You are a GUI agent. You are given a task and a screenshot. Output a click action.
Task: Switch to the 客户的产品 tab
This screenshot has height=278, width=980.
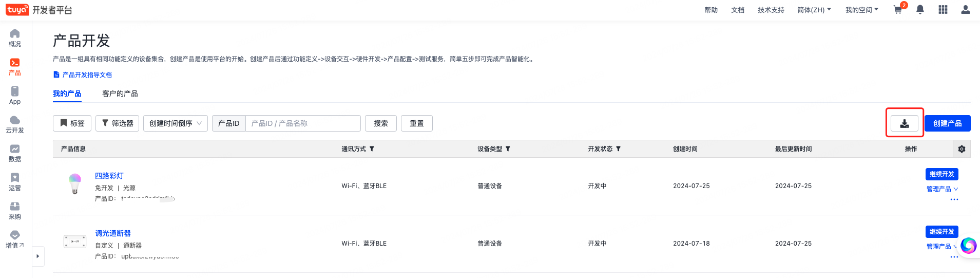120,94
